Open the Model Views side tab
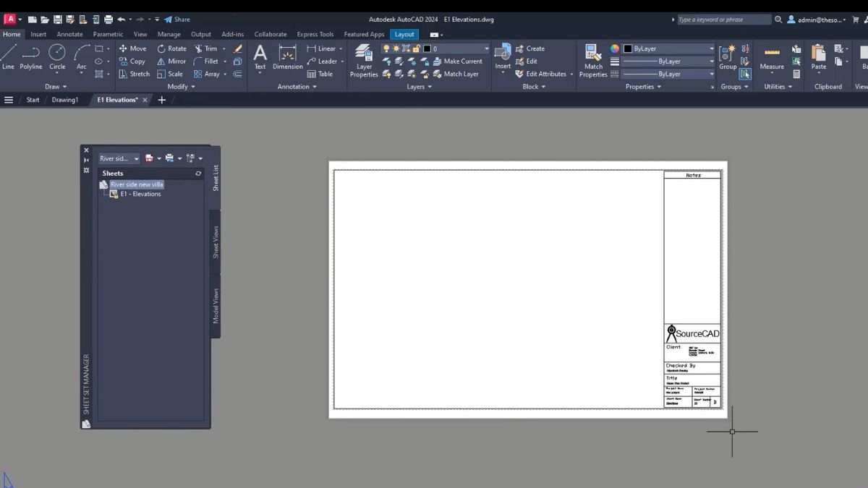The width and height of the screenshot is (868, 488). pyautogui.click(x=216, y=306)
